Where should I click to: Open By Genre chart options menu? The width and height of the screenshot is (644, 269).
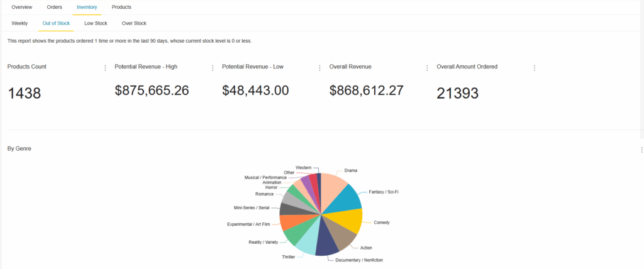tap(641, 150)
